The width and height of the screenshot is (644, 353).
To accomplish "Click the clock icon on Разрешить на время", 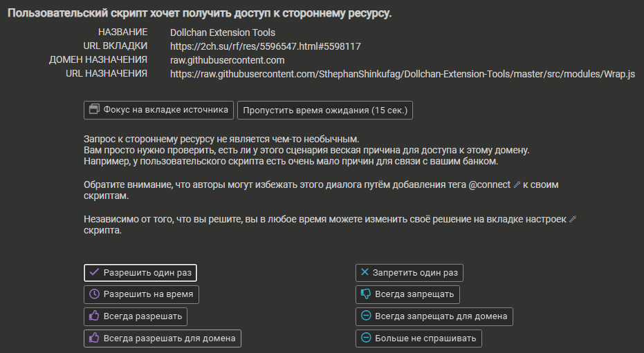I will (95, 294).
